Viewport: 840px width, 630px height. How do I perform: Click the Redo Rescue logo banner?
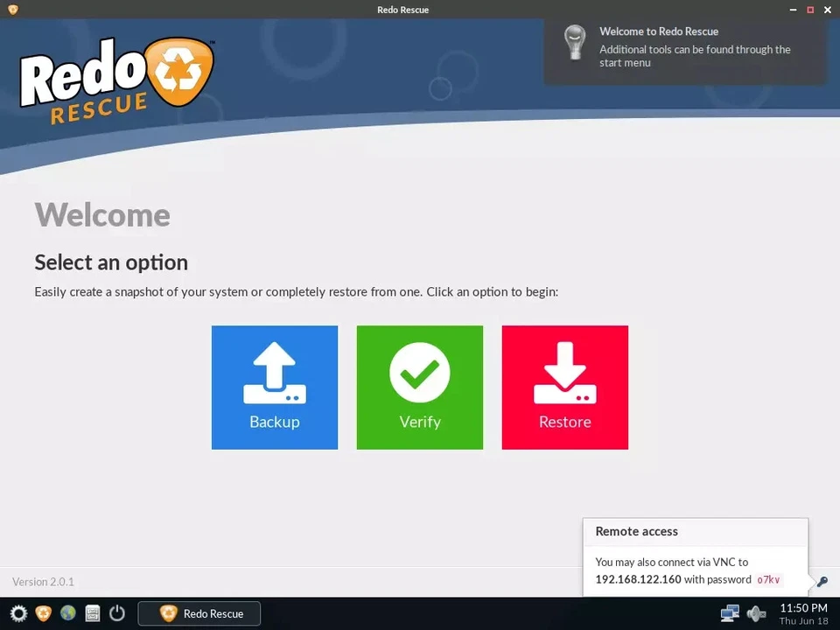pyautogui.click(x=114, y=79)
